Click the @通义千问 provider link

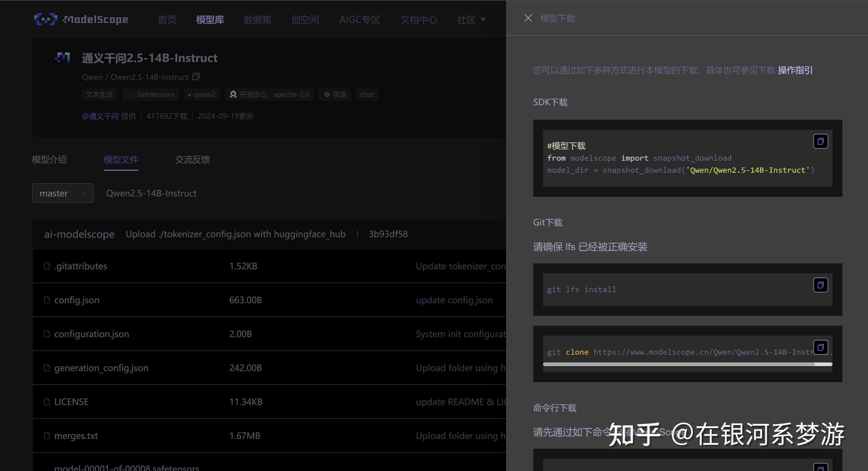click(100, 116)
